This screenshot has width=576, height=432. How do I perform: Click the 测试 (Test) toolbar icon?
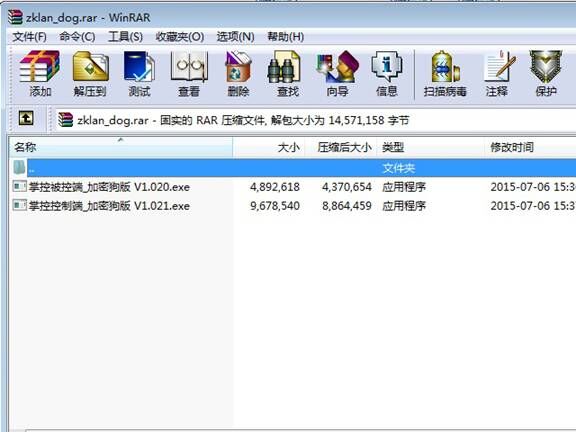[139, 66]
